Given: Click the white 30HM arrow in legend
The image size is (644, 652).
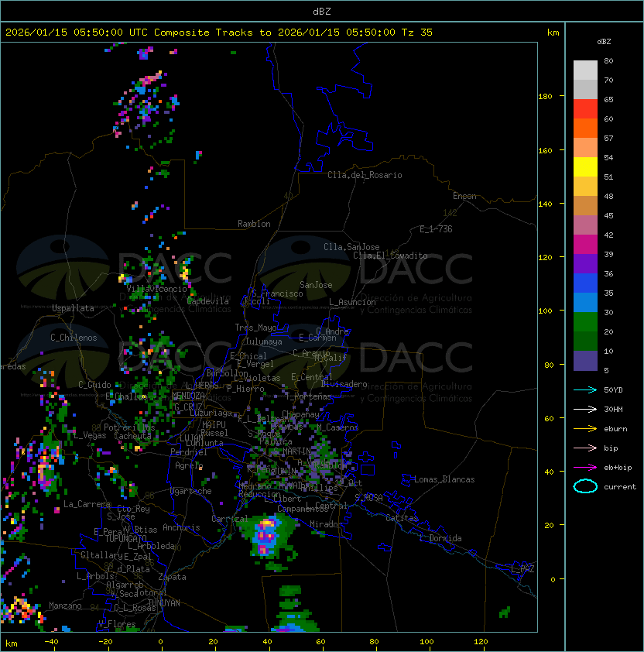Looking at the screenshot, I should click(x=585, y=409).
